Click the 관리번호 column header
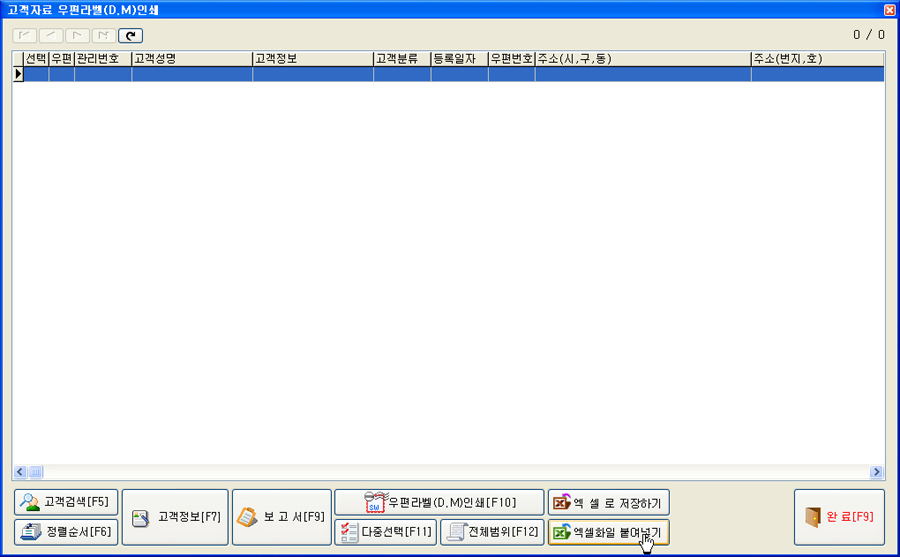The width and height of the screenshot is (900, 557). coord(103,59)
